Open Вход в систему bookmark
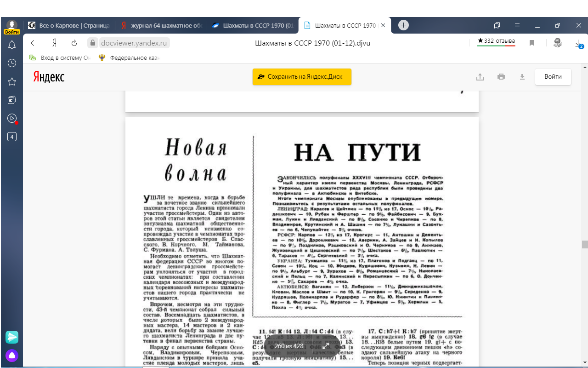This screenshot has height=368, width=588. pos(60,58)
